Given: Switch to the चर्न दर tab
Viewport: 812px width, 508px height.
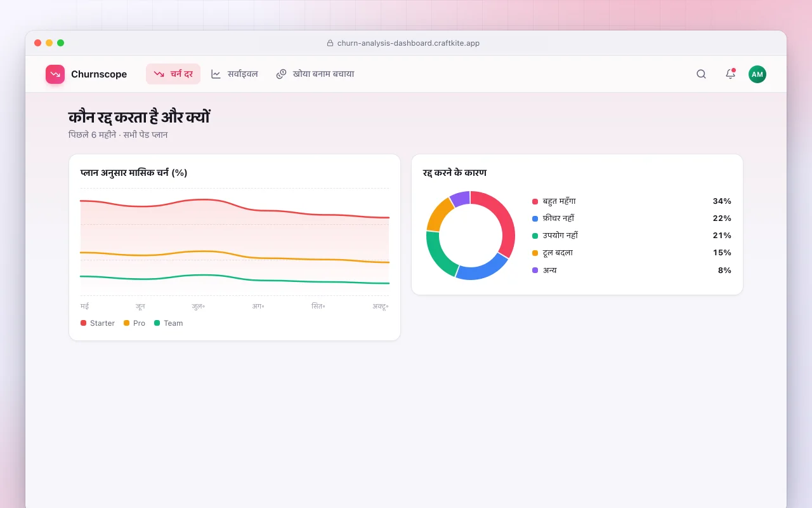Looking at the screenshot, I should (173, 74).
